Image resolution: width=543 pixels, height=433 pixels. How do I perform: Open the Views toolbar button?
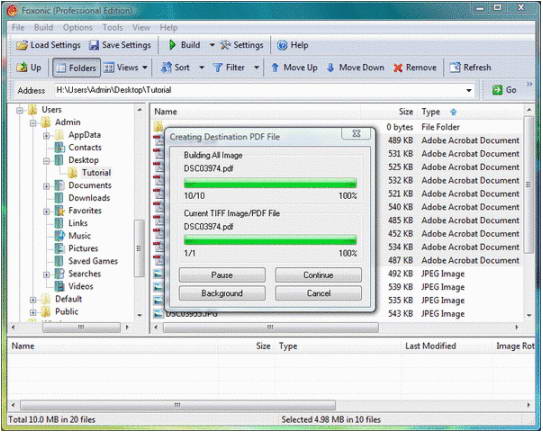(x=122, y=67)
